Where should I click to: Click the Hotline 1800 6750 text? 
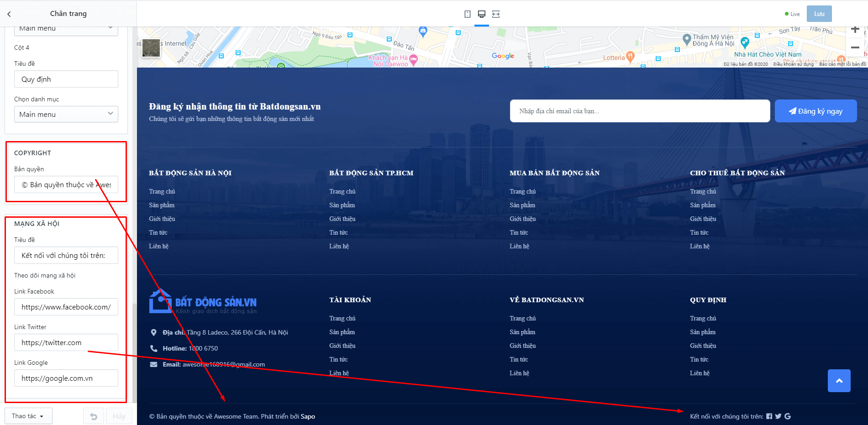point(190,348)
